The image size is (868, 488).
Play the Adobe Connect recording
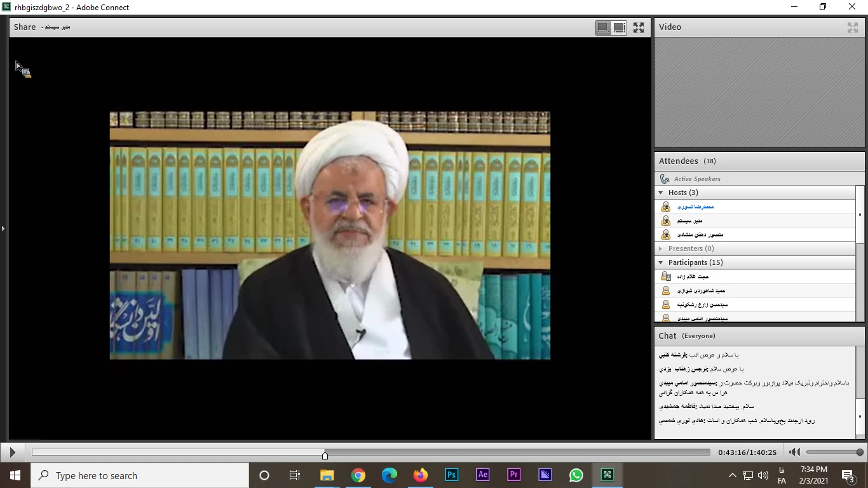tap(12, 452)
